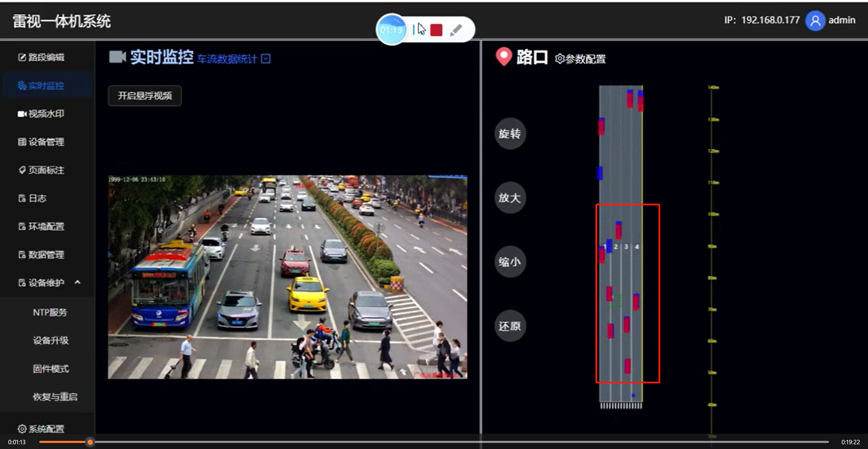Select NTP服务 submenu item
Screen dimensions: 868x449
(50, 312)
